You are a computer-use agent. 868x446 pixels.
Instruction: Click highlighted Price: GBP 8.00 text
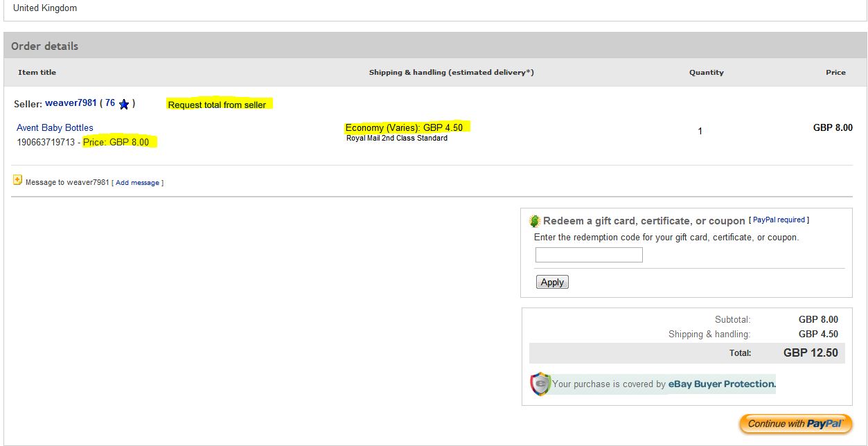coord(116,142)
